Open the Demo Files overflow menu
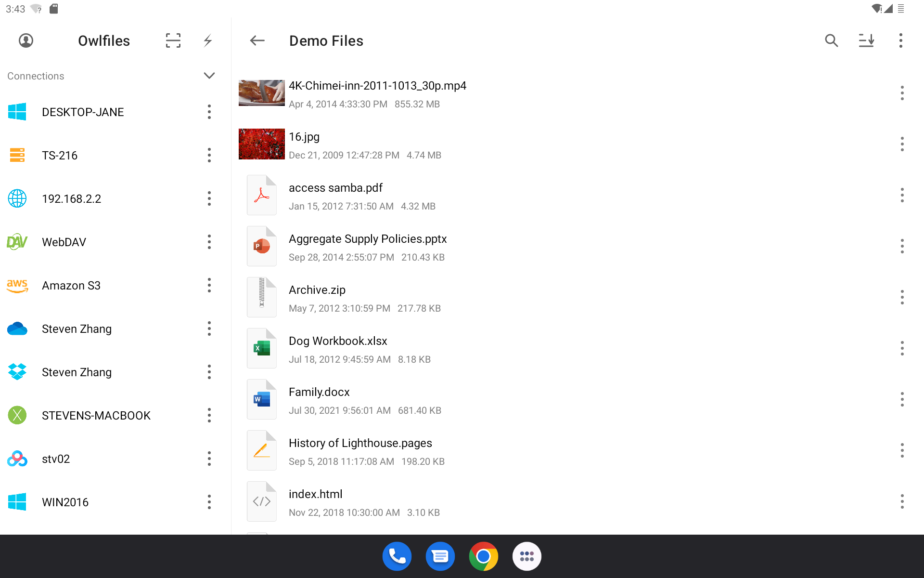 [901, 40]
